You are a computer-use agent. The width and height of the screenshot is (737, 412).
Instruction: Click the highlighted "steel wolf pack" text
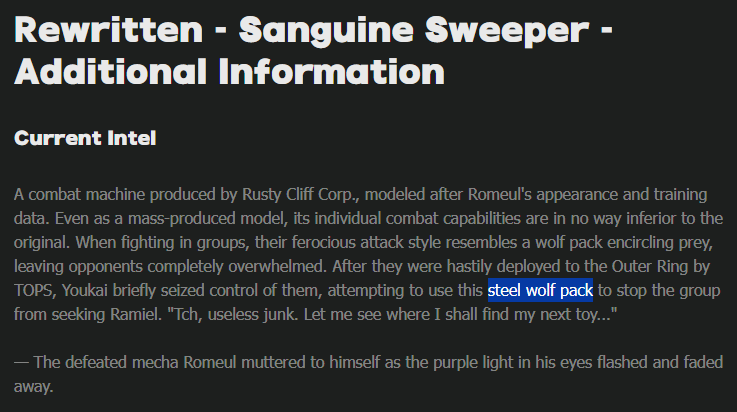540,290
